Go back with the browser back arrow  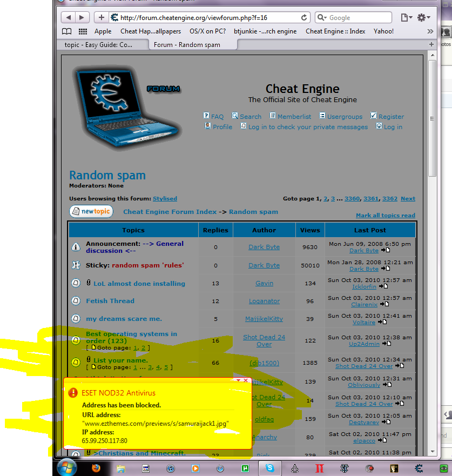[68, 17]
